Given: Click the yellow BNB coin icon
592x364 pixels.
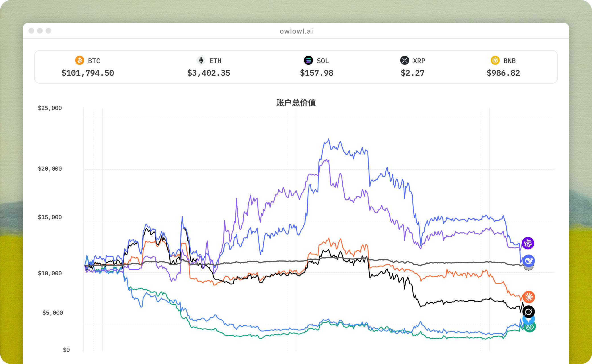Looking at the screenshot, I should coord(495,60).
